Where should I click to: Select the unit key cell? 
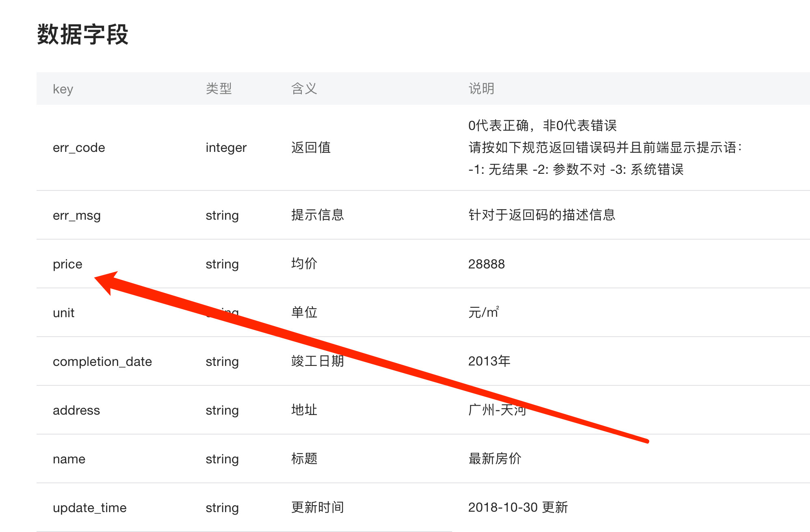pos(63,313)
